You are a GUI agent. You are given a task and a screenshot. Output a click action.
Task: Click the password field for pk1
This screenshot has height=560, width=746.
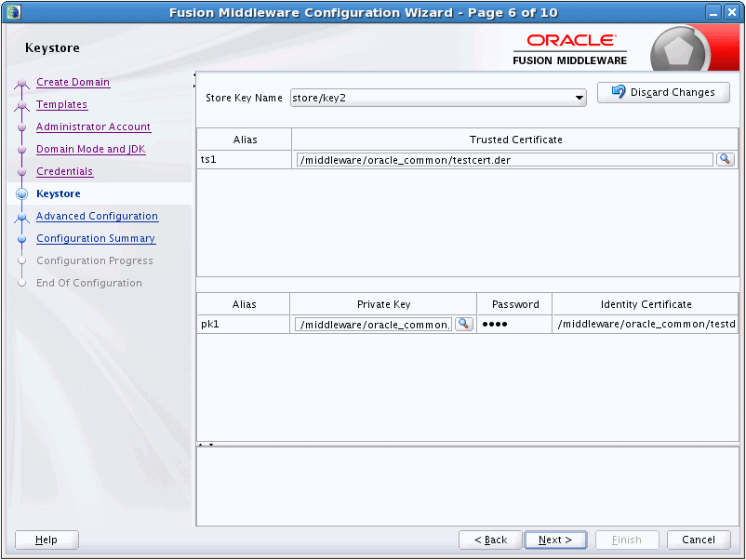coord(514,324)
